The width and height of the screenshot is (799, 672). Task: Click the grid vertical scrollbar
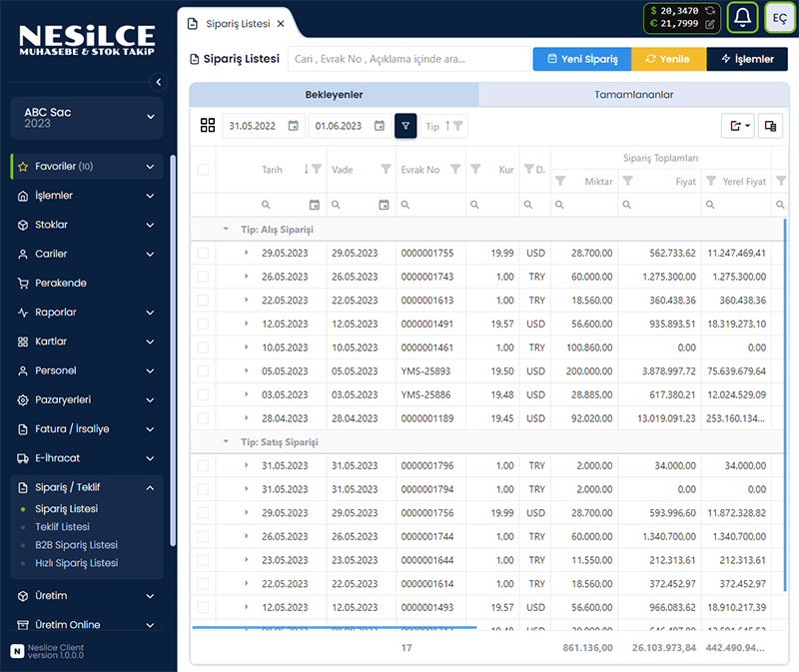pyautogui.click(x=785, y=405)
